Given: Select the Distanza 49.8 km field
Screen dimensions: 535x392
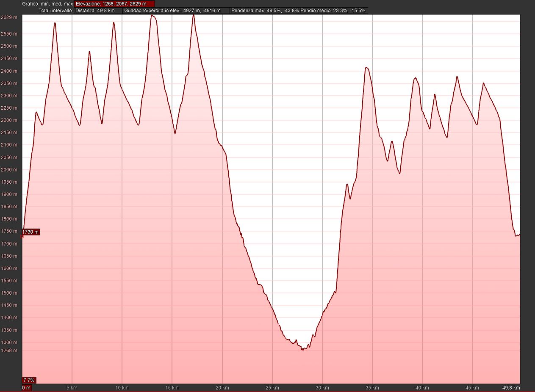Looking at the screenshot, I should pyautogui.click(x=98, y=11).
